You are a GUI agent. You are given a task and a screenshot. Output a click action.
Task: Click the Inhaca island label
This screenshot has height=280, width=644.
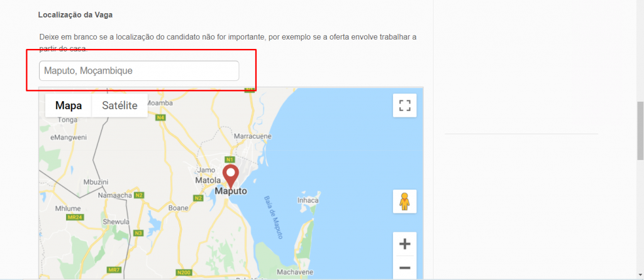(308, 200)
